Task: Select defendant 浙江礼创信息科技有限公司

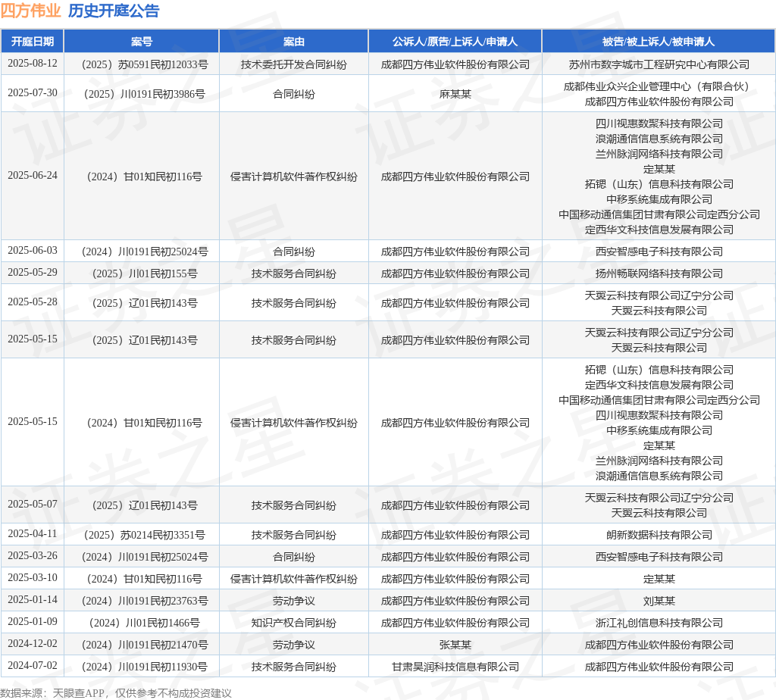Action: point(659,623)
